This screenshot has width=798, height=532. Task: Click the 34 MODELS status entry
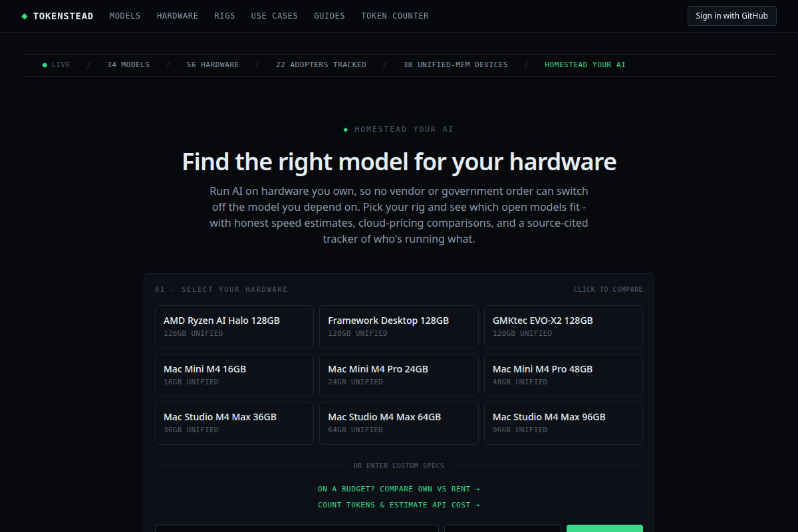pos(128,65)
